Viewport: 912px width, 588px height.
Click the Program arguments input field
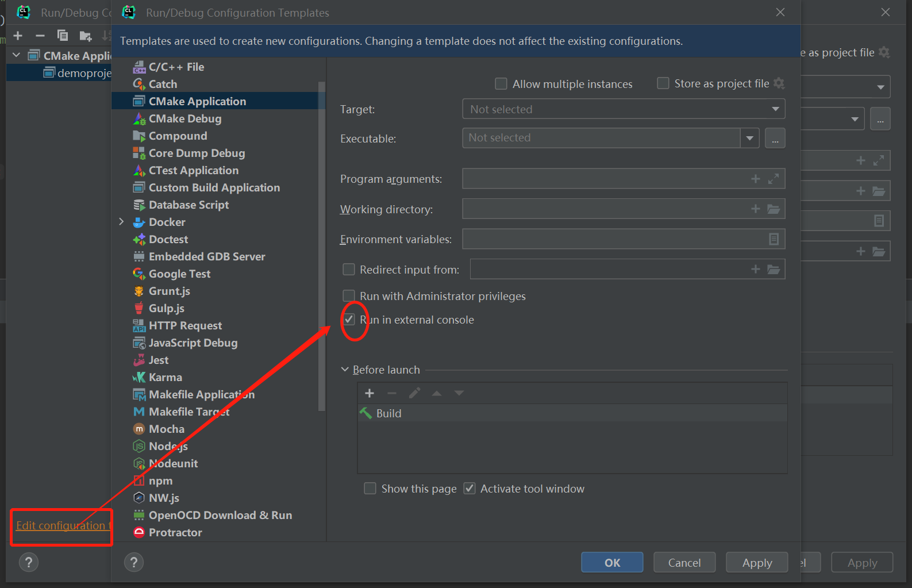click(x=603, y=179)
